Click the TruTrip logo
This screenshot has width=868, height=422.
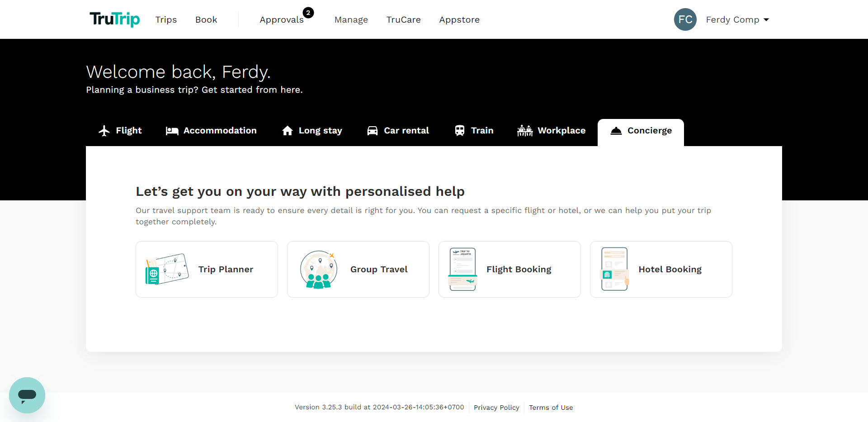[x=114, y=19]
